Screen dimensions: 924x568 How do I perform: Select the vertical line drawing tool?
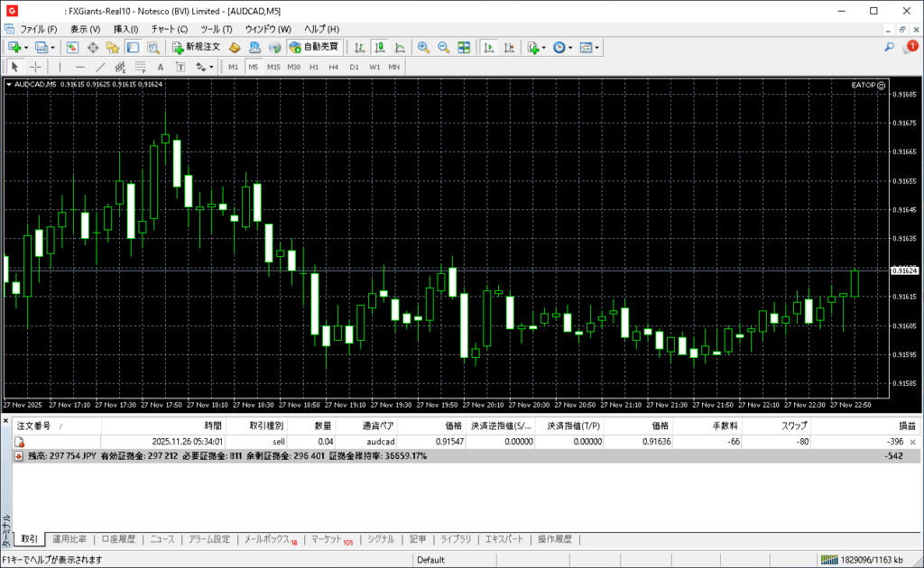pos(60,67)
